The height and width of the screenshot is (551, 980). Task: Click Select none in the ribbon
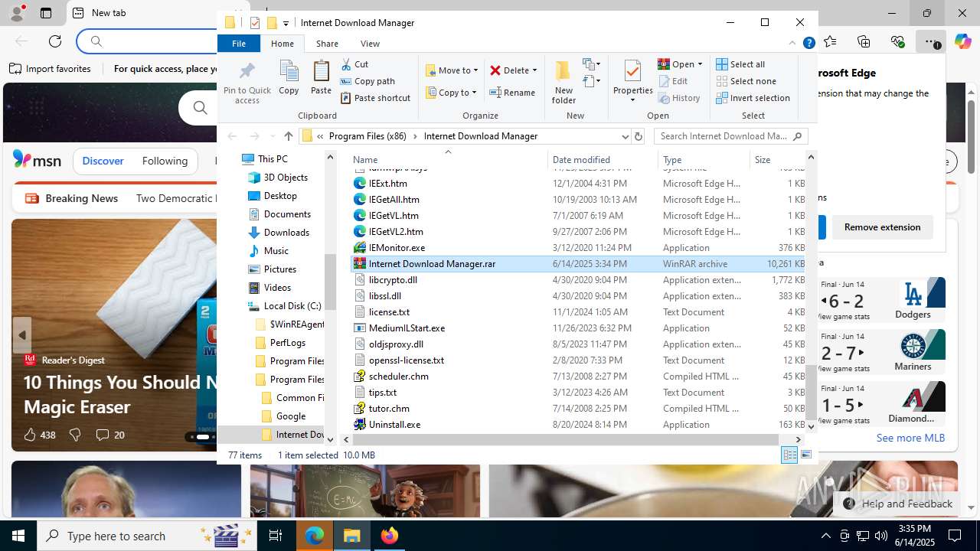[x=746, y=81]
